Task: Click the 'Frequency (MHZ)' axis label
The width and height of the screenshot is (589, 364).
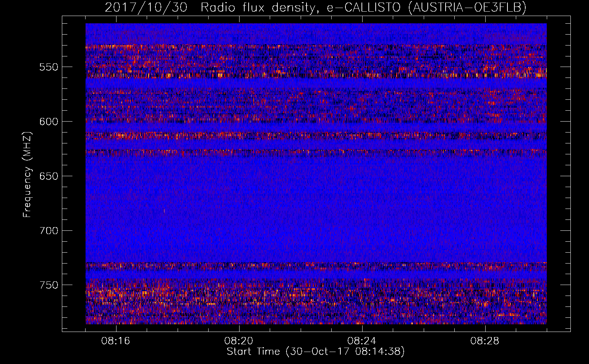Action: pyautogui.click(x=27, y=174)
